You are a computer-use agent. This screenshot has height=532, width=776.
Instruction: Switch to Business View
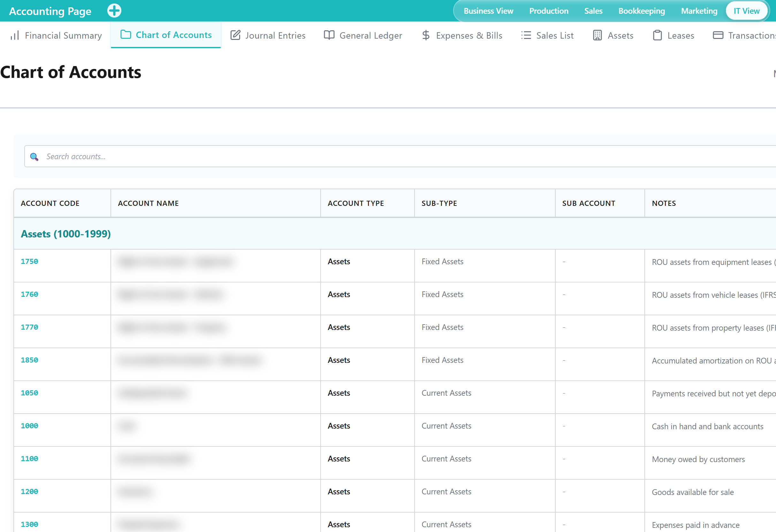[488, 11]
